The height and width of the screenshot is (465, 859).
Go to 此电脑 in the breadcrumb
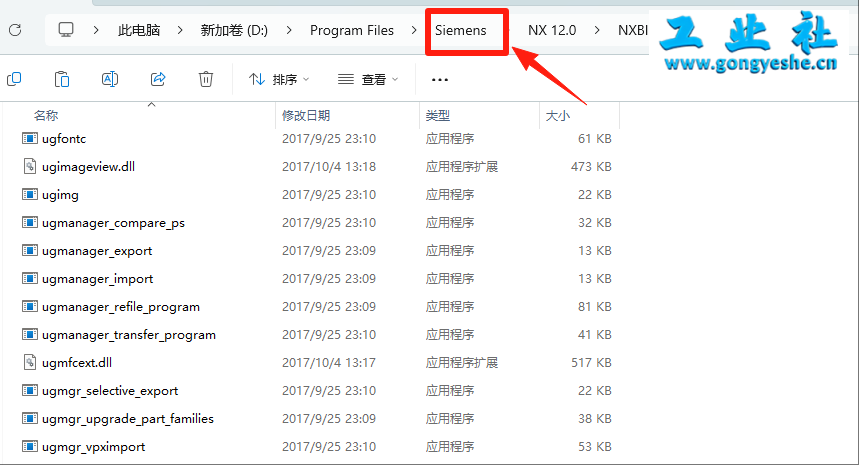tap(139, 30)
